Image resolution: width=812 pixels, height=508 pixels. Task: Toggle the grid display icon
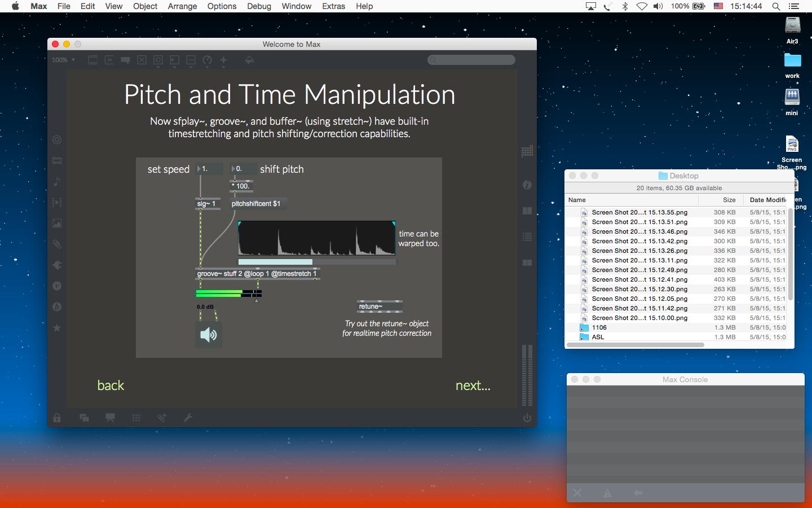click(136, 418)
